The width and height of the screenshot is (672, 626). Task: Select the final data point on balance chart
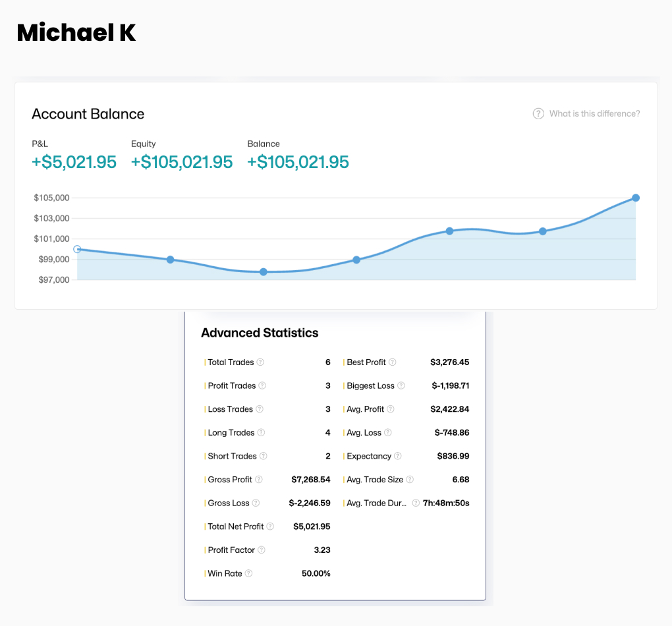pos(636,198)
